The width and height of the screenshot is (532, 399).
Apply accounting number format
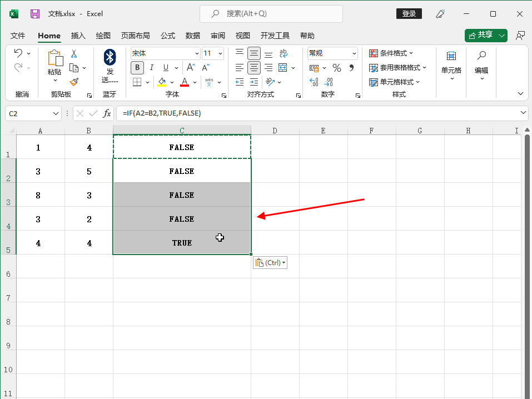314,68
